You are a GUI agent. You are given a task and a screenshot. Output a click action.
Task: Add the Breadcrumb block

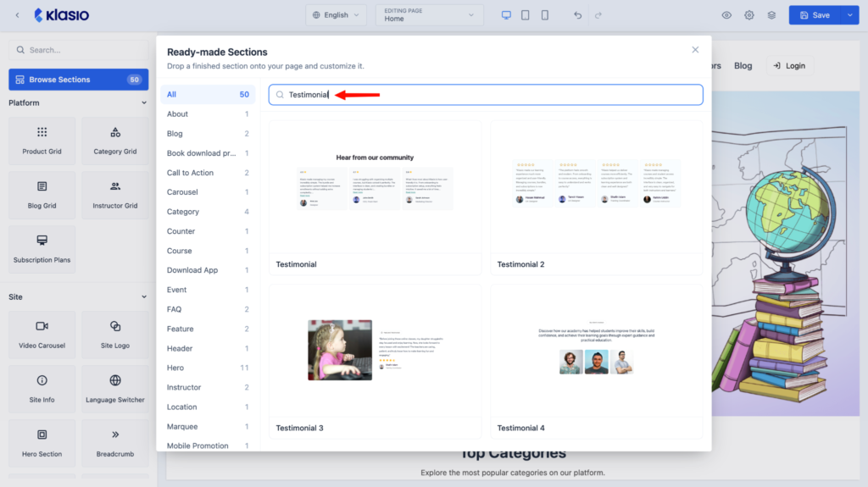(x=115, y=443)
